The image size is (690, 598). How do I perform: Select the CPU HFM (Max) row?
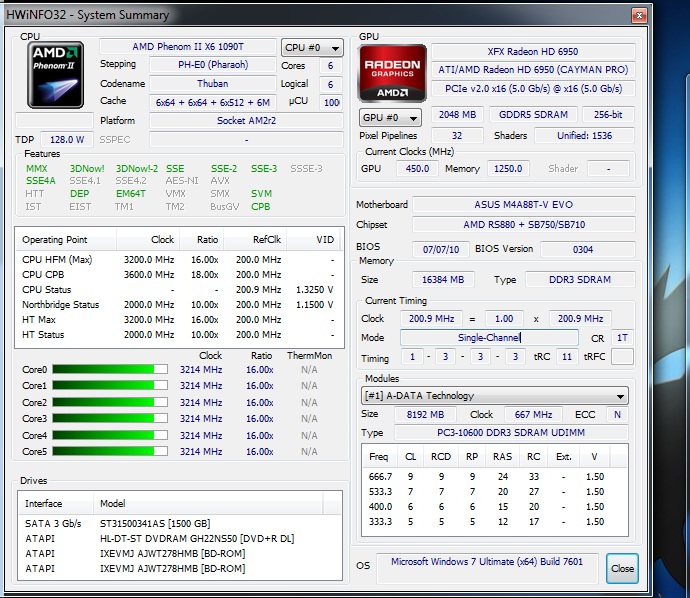pos(178,260)
